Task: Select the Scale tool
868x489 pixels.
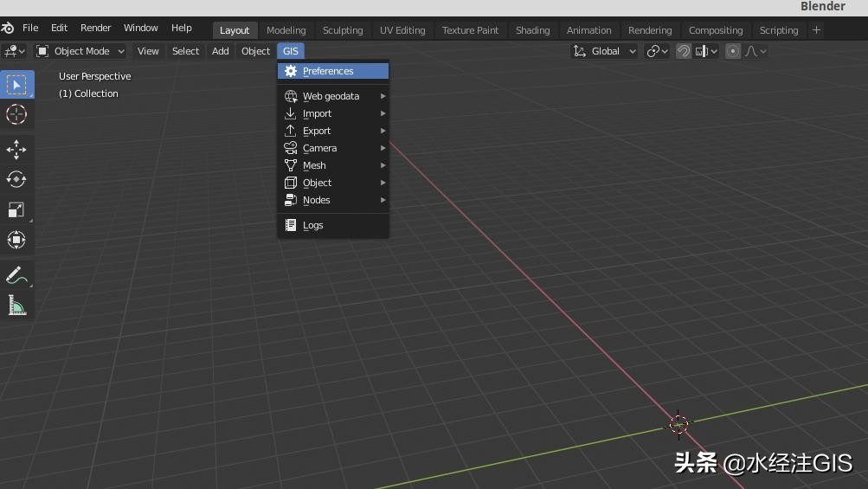Action: [16, 209]
